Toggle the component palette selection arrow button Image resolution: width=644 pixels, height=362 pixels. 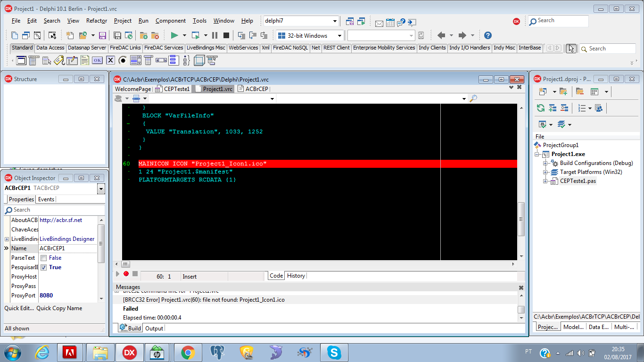pos(571,48)
